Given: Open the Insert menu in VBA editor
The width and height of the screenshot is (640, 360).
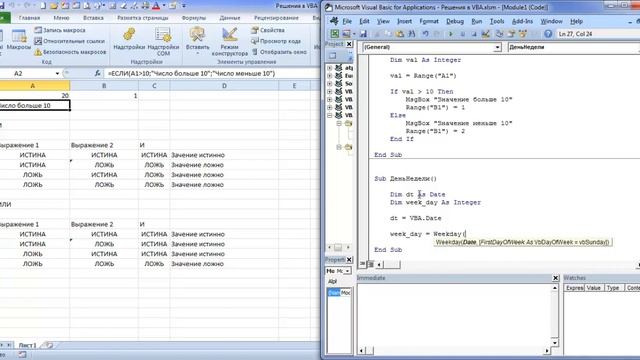Looking at the screenshot, I should [404, 21].
